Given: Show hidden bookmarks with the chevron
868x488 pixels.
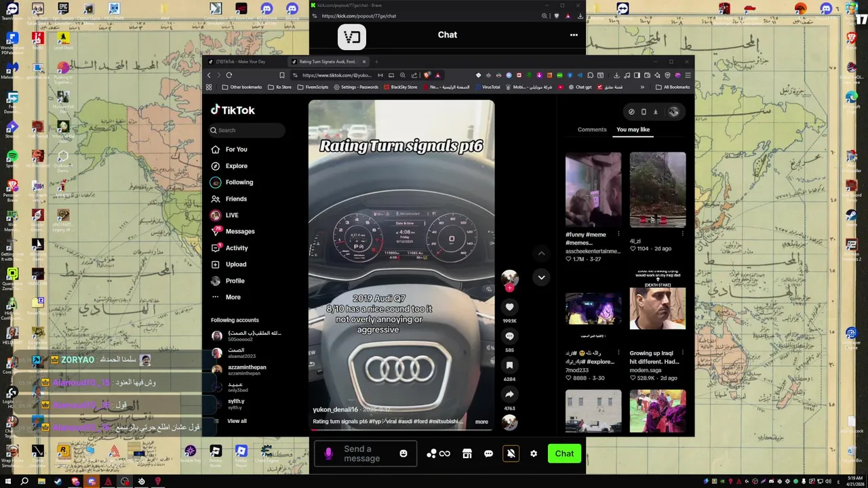Looking at the screenshot, I should (x=642, y=87).
